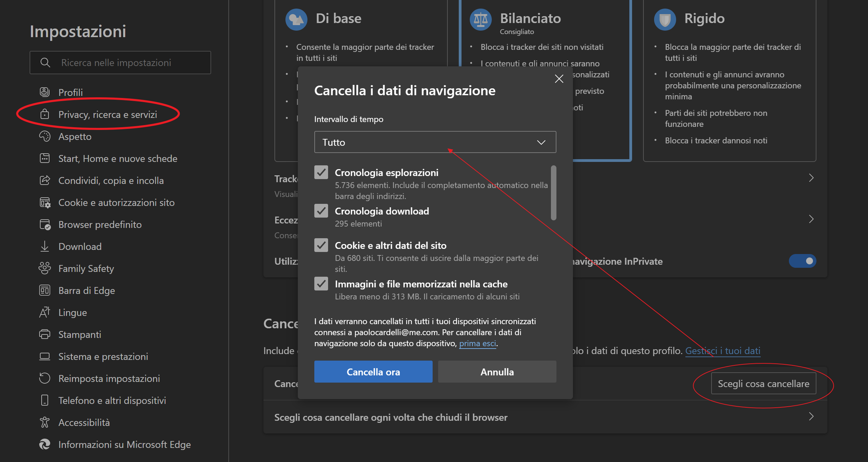Viewport: 868px width, 462px height.
Task: Click the Annulla button
Action: (497, 372)
